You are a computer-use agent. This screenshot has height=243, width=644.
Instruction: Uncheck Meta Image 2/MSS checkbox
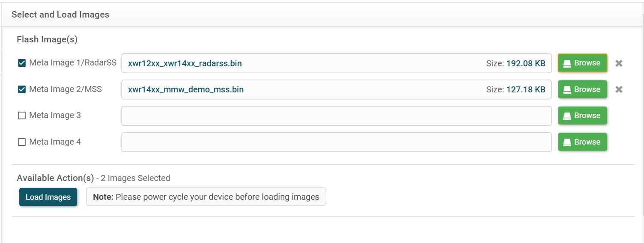tap(22, 89)
